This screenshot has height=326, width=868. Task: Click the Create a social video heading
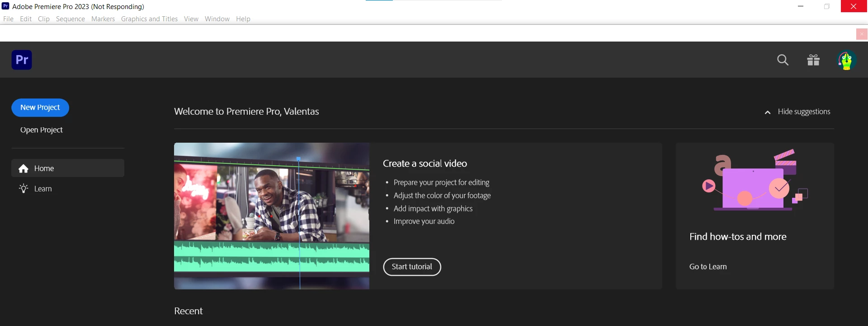[x=425, y=163]
